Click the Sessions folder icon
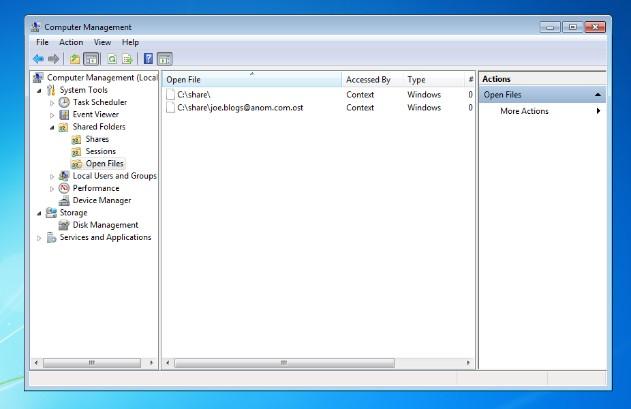 point(76,152)
